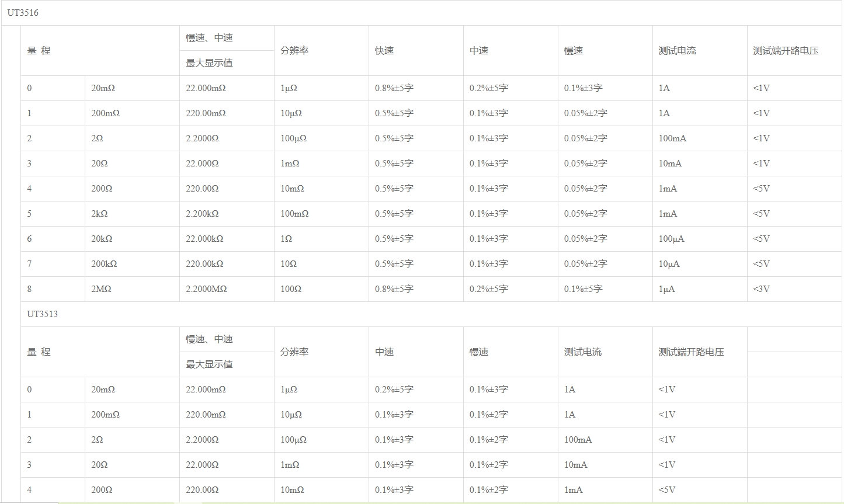Click "0.1%±3字" in the 20kΩ row
The image size is (844, 504).
tap(489, 239)
